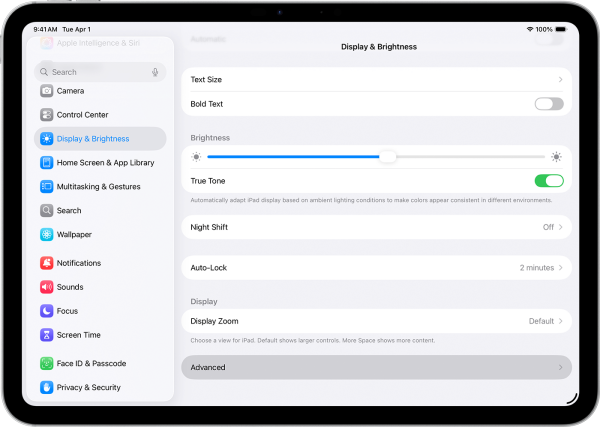Viewport: 600px width, 427px height.
Task: Open Night Shift chevron
Action: click(x=560, y=227)
